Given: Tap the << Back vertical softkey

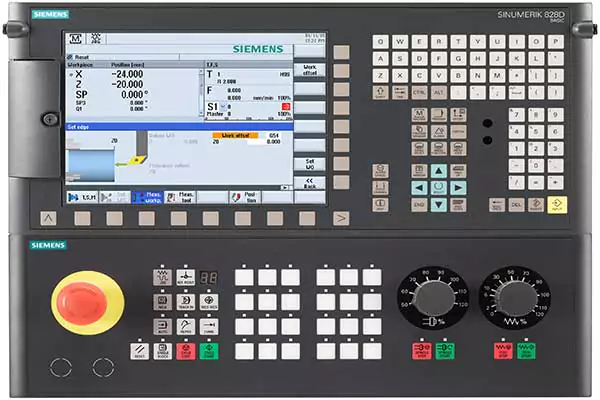Looking at the screenshot, I should click(x=309, y=183).
